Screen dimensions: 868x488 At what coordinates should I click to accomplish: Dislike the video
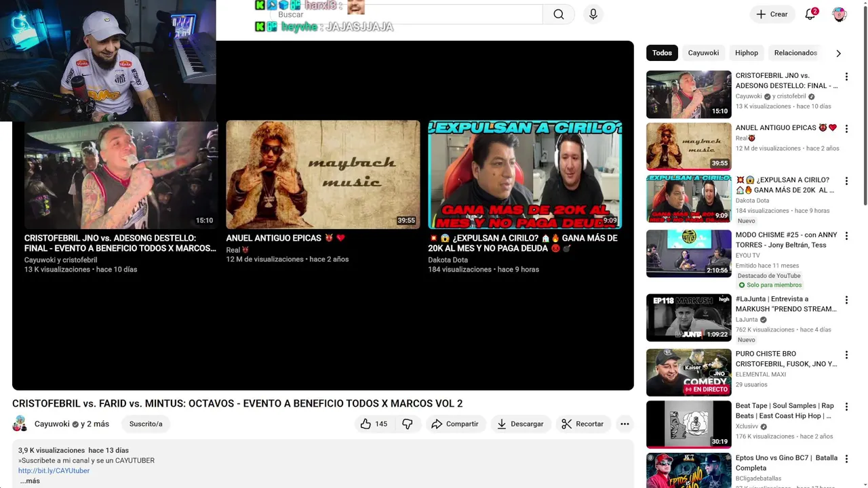[x=408, y=424]
